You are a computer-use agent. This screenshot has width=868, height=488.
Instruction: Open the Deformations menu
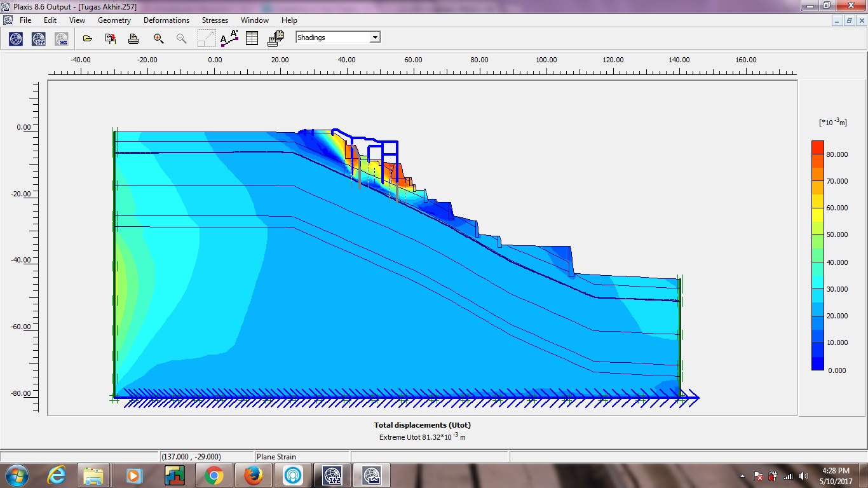tap(166, 20)
